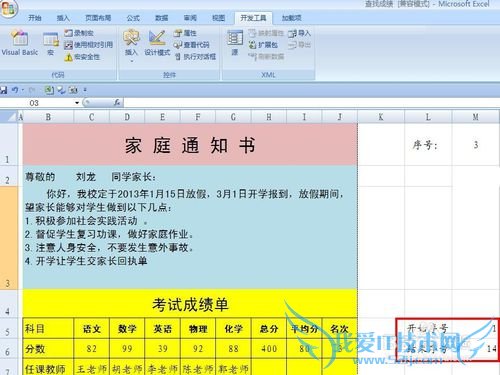Click the 家庭通知书 title cell

pyautogui.click(x=190, y=145)
